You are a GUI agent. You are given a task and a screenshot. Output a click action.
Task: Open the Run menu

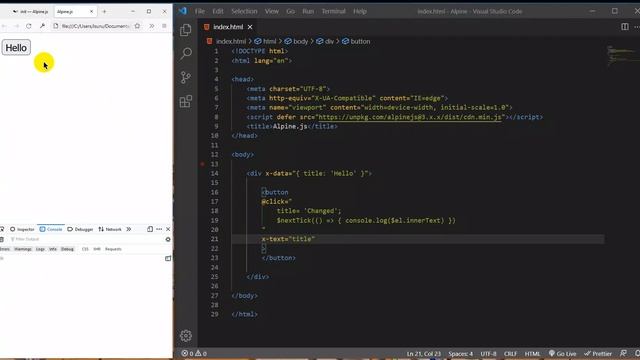308,11
